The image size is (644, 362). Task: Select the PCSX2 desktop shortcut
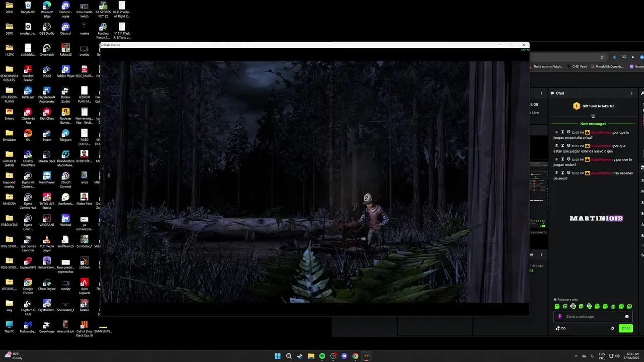pos(47,71)
